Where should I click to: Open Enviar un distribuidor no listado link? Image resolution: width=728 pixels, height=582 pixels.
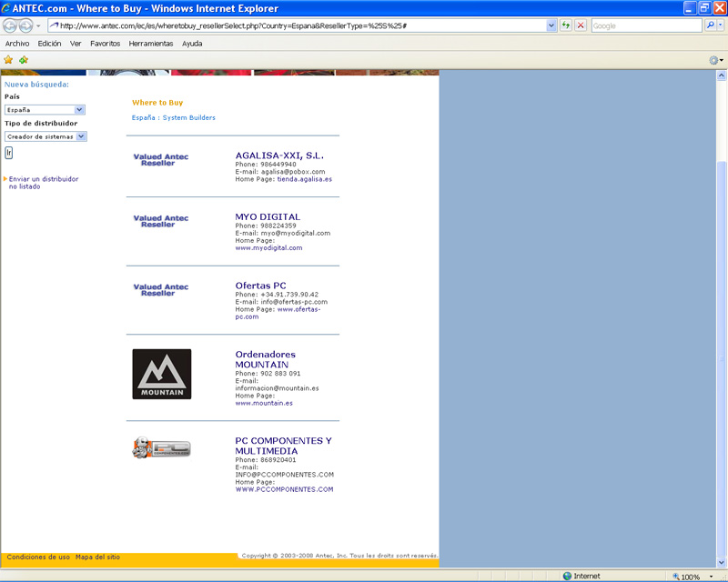pyautogui.click(x=43, y=183)
